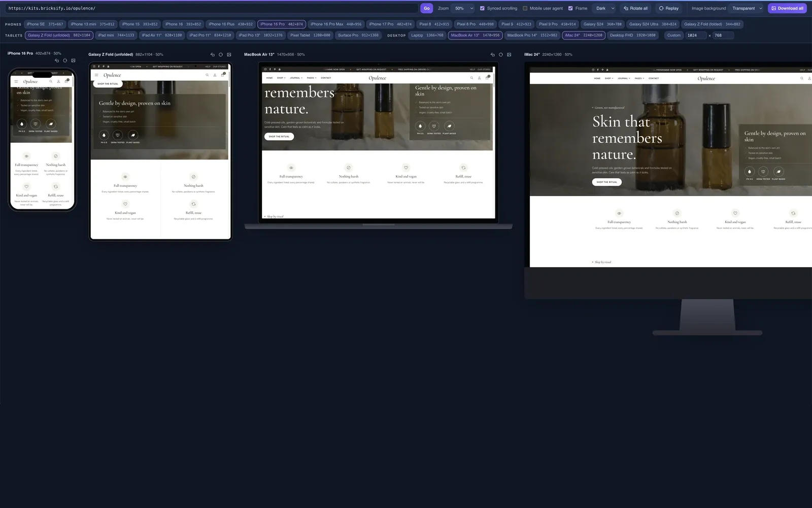Viewport: 812px width, 508px height.
Task: Expand PAGES menu in iMac preview
Action: (x=639, y=78)
